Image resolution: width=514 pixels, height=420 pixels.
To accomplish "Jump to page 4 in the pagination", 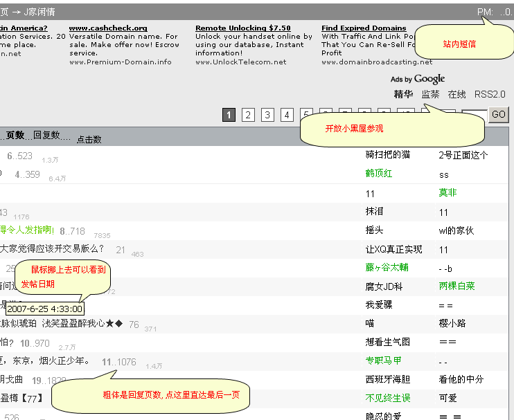I will 287,115.
